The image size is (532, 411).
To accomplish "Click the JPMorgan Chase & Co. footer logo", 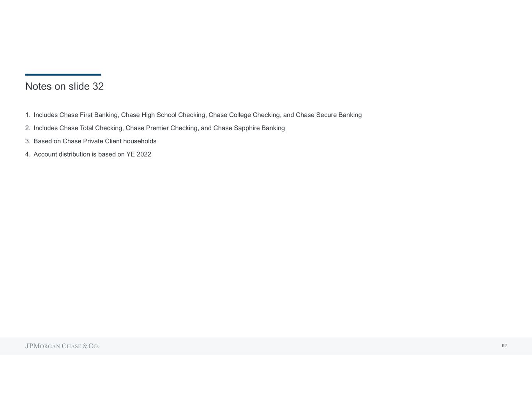I will (62, 346).
